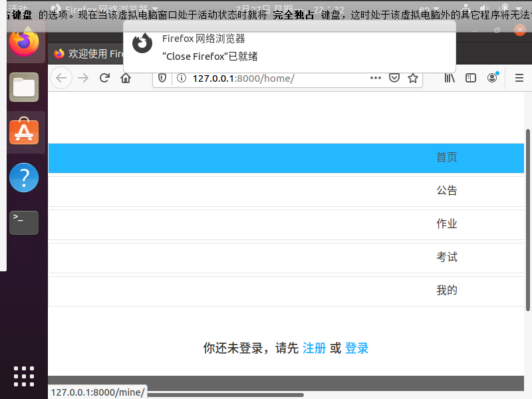Open the Library toolbar icon
Image resolution: width=532 pixels, height=399 pixels.
tap(450, 78)
